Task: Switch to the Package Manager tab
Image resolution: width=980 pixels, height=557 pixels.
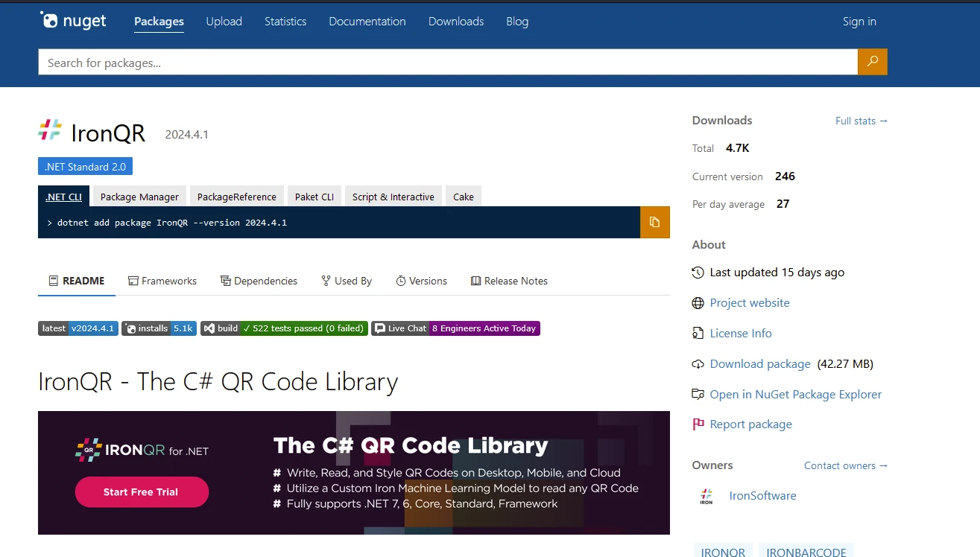Action: (139, 197)
